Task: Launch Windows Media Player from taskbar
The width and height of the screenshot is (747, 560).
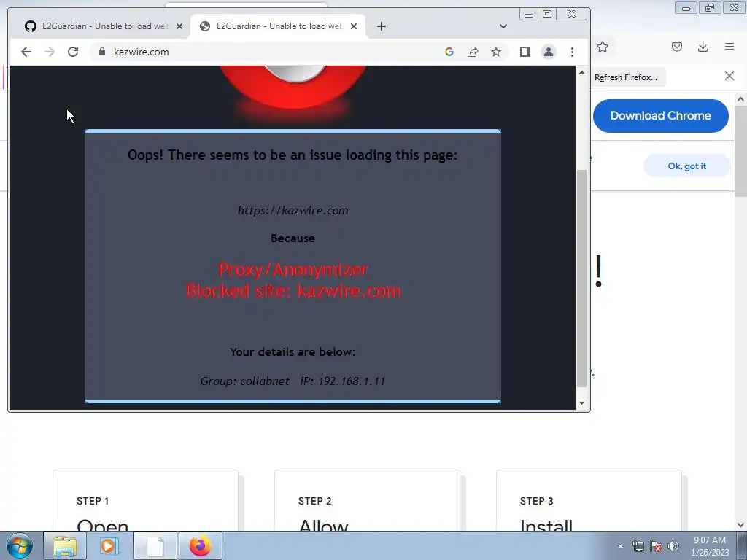Action: [109, 545]
